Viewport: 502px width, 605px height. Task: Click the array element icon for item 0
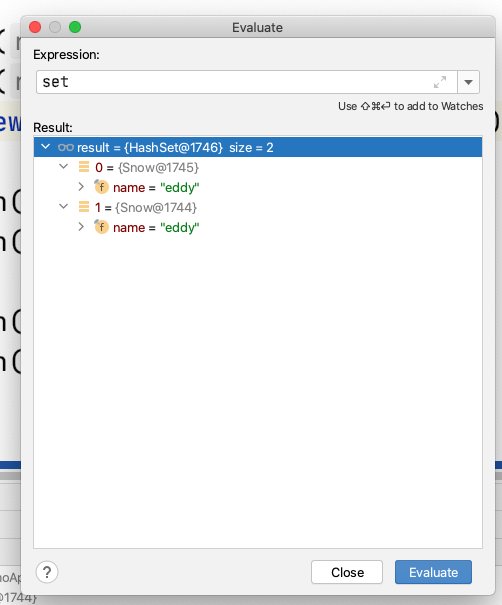point(84,167)
